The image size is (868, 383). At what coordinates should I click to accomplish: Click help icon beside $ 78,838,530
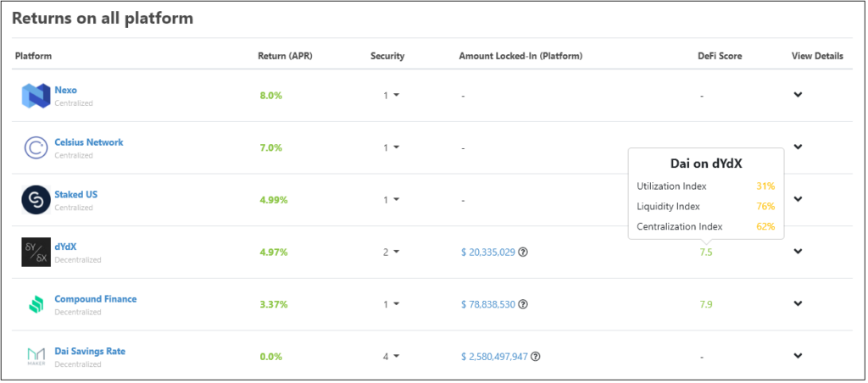(x=522, y=304)
